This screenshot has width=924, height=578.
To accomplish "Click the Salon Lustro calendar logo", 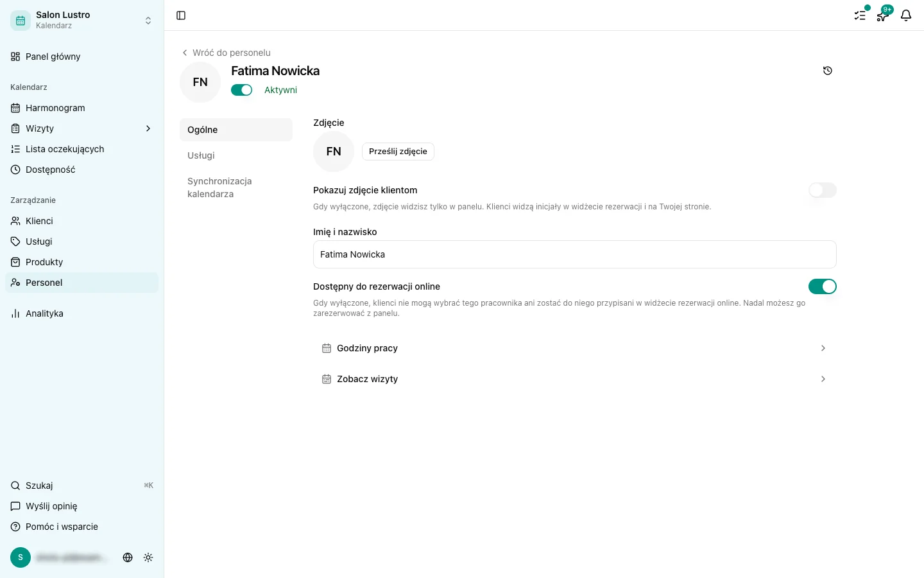I will click(x=21, y=21).
